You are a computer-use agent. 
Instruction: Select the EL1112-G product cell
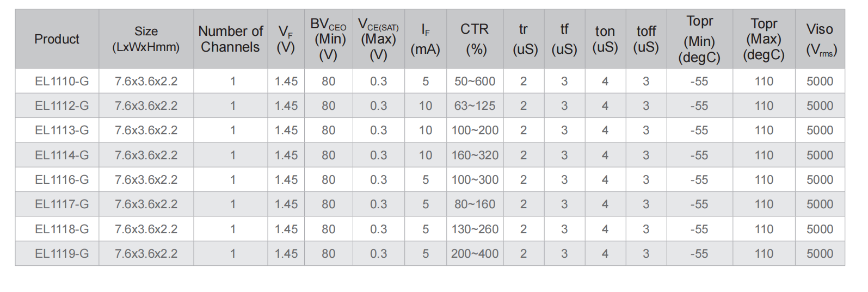(x=61, y=106)
